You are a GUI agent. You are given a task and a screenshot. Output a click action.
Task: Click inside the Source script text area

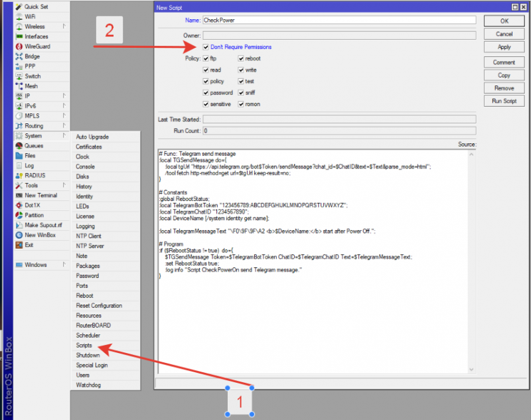coord(312,318)
